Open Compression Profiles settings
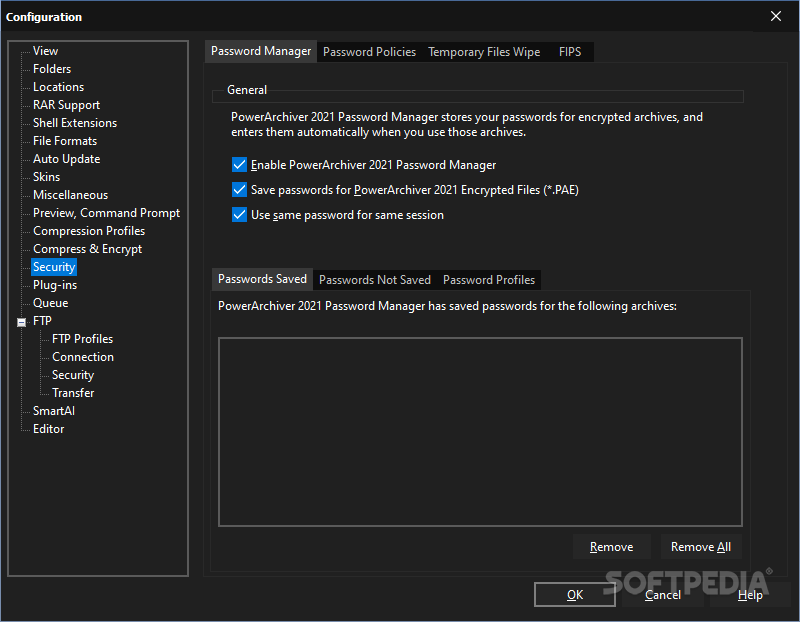The height and width of the screenshot is (622, 800). tap(89, 231)
